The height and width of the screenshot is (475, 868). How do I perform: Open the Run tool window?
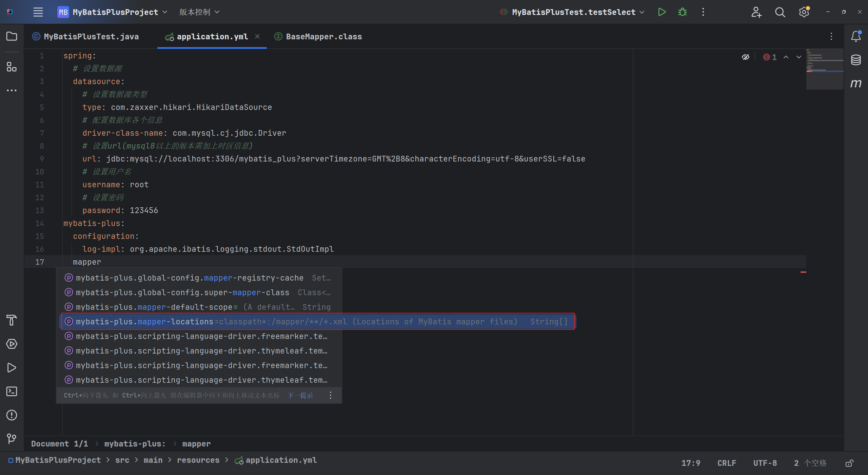tap(12, 367)
